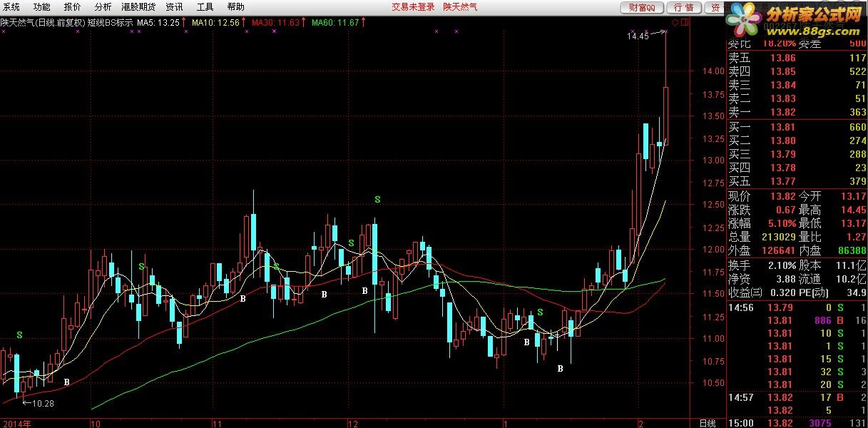Click the 日线 period label
The height and width of the screenshot is (428, 868).
tap(707, 423)
